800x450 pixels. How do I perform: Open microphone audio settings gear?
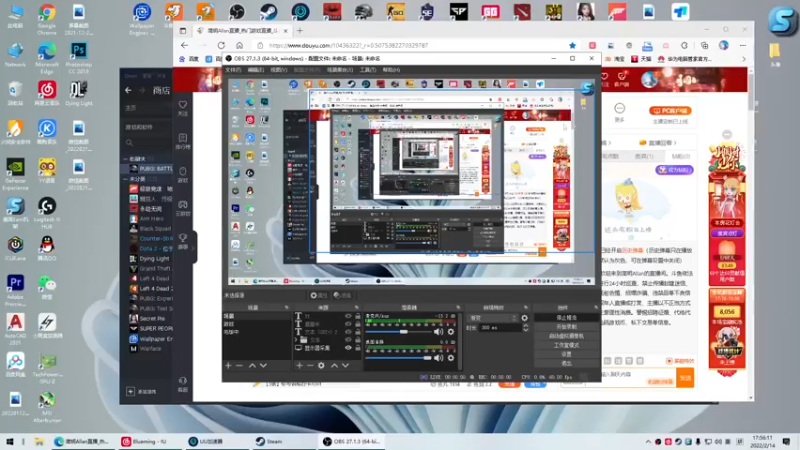pos(451,332)
